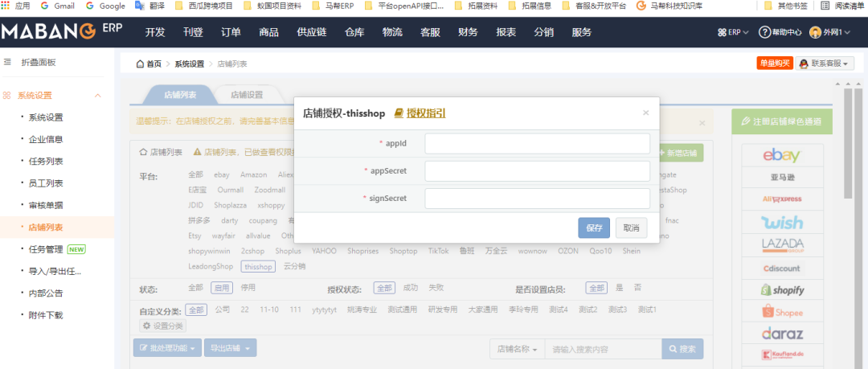Switch to the 店铺列表 tab
This screenshot has height=369, width=868.
coord(181,95)
